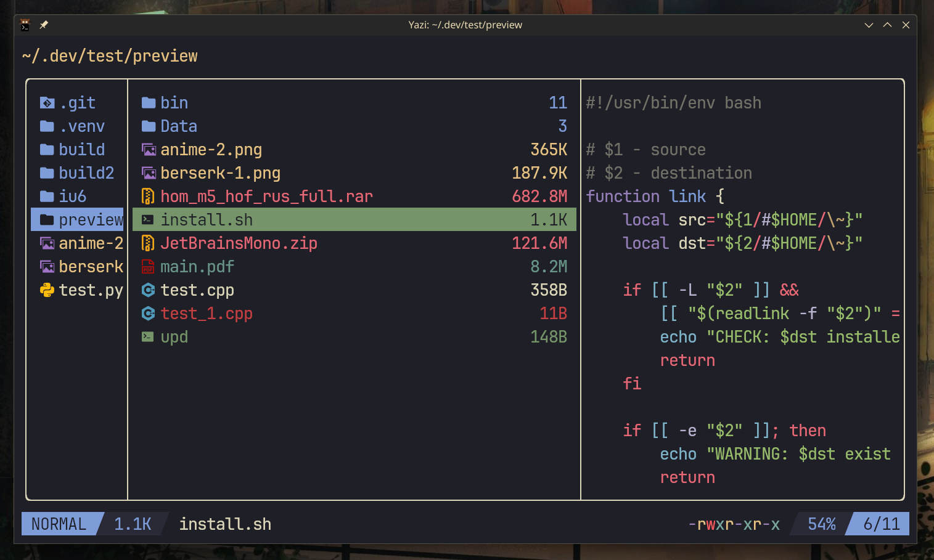Click the shell script icon beside upd

click(x=148, y=337)
